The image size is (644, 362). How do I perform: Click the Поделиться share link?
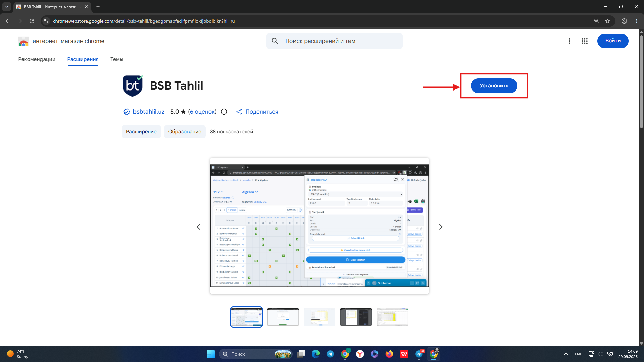click(x=257, y=112)
